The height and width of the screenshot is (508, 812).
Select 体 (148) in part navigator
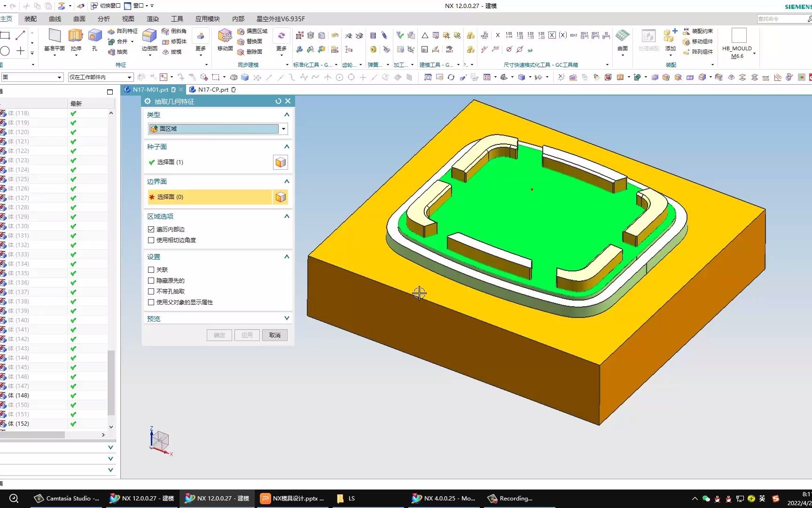coord(18,396)
